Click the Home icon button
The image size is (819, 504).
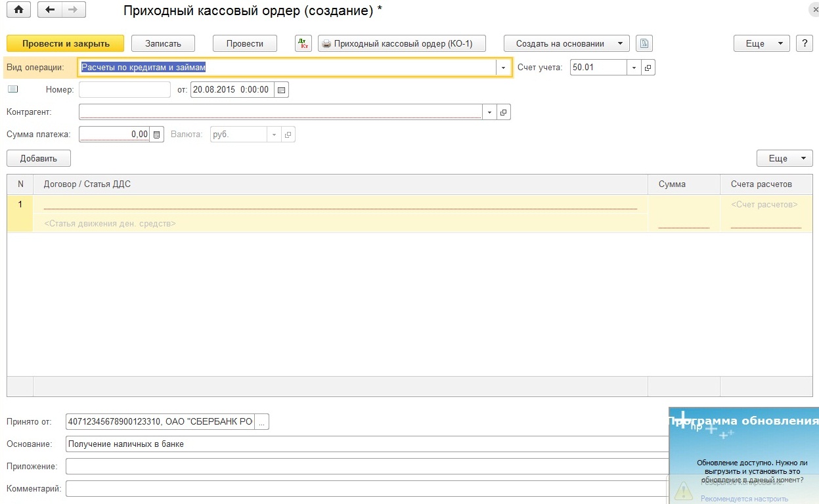18,10
